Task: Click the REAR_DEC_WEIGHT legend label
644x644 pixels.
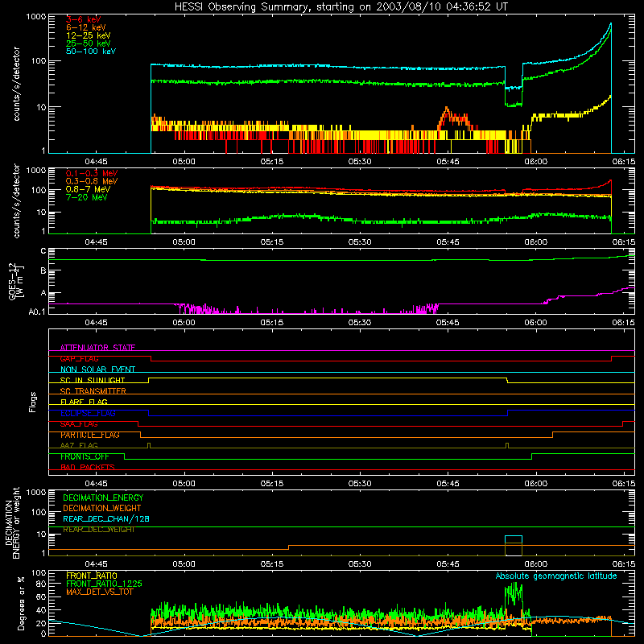Action: (98, 530)
